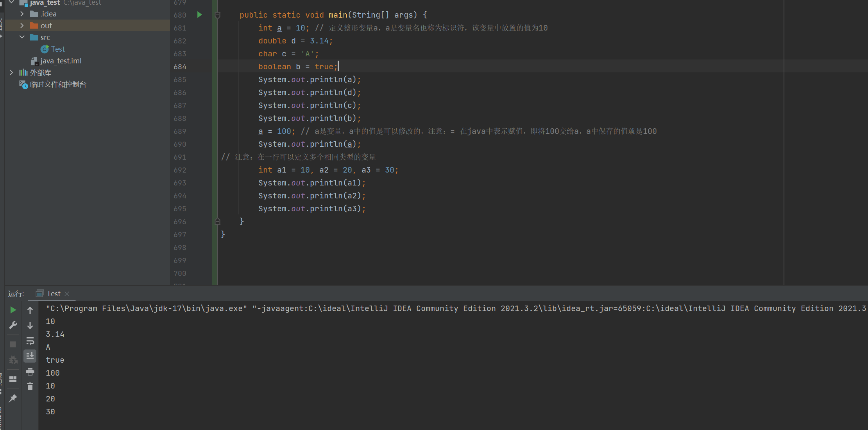Click the 'a = 100;' assignment line
868x430 pixels.
(277, 131)
